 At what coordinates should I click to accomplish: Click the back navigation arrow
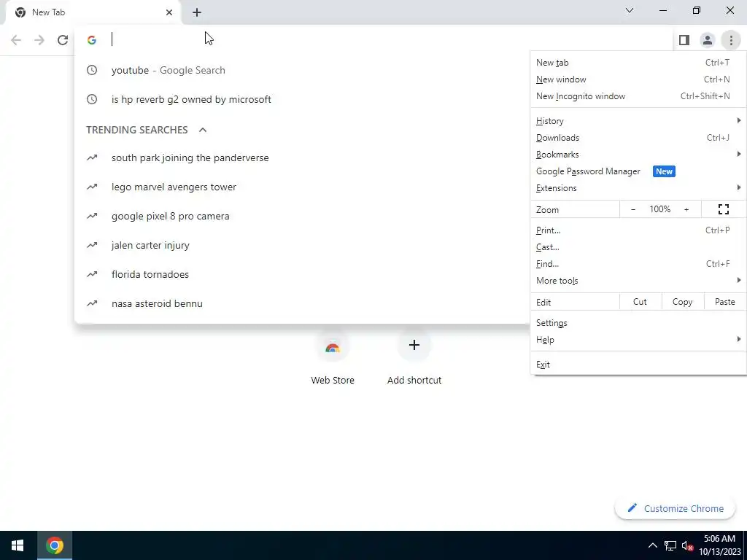click(x=16, y=40)
